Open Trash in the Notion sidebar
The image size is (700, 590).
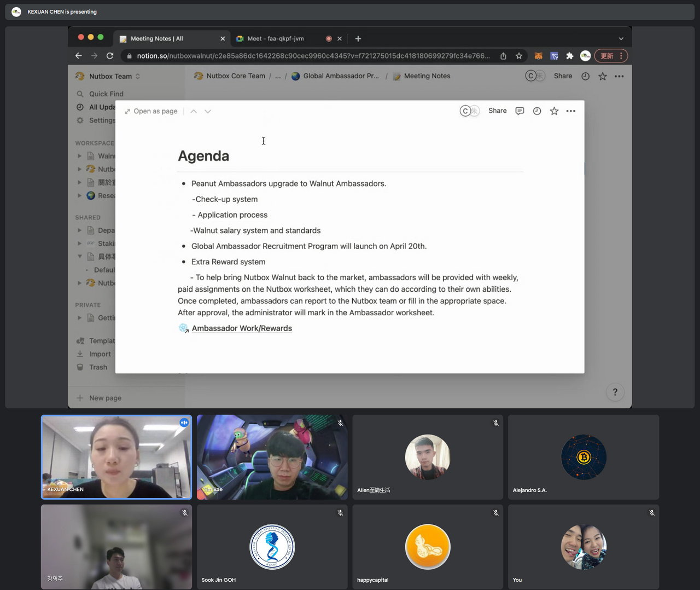pyautogui.click(x=92, y=367)
